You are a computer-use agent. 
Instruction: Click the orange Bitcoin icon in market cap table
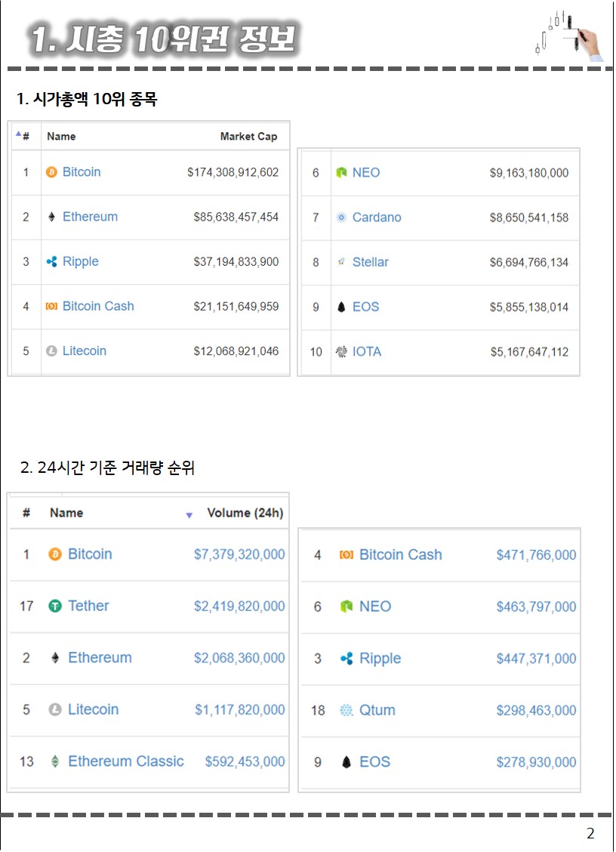point(51,172)
